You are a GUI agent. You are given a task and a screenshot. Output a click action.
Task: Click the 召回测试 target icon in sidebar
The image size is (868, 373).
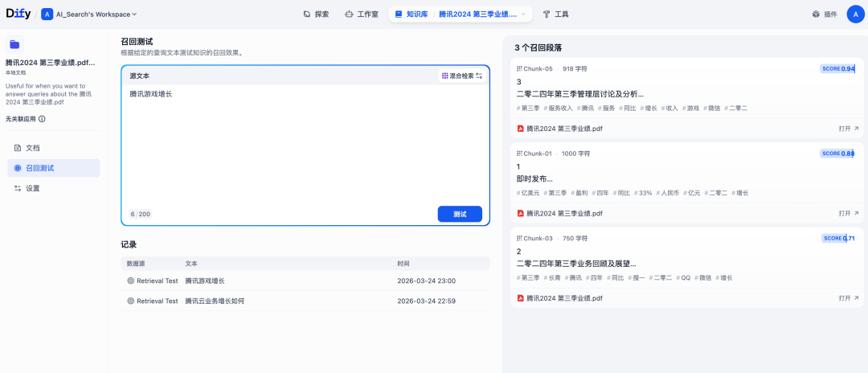(18, 168)
